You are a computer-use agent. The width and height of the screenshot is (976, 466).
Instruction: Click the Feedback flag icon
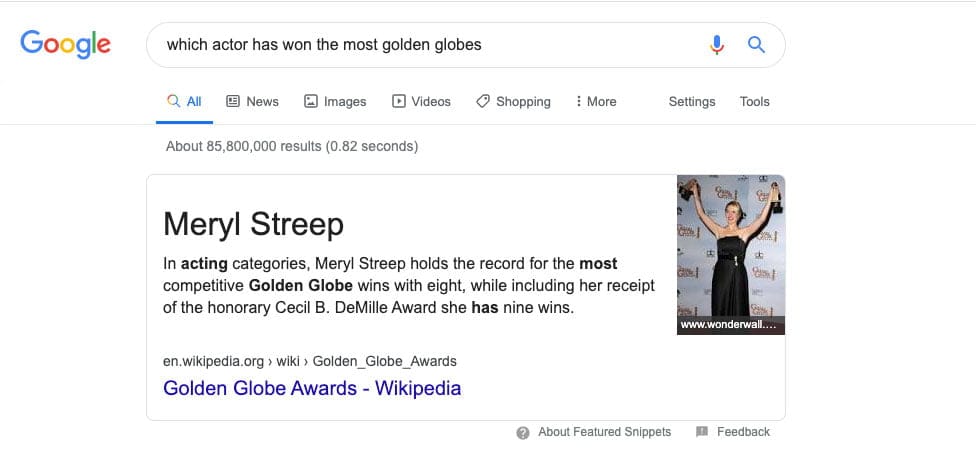coord(702,432)
